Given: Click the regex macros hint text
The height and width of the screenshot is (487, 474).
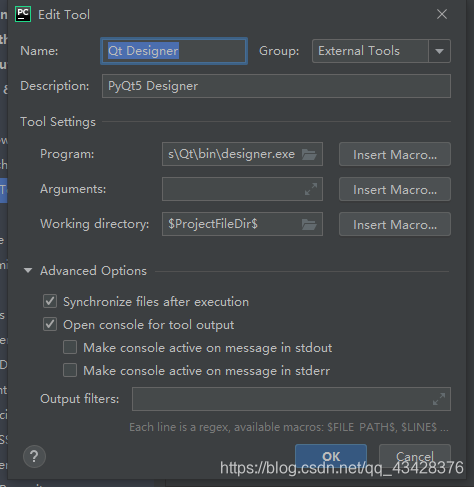Looking at the screenshot, I should (x=289, y=427).
